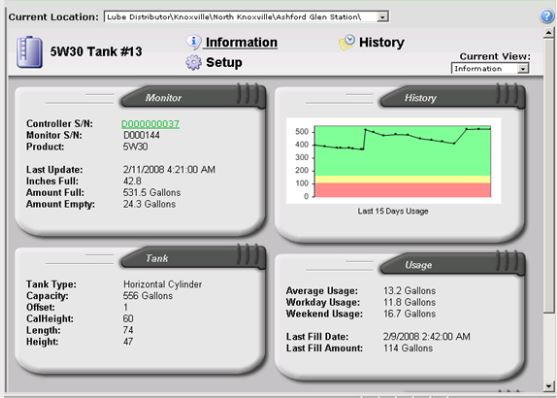Click the scrollbar up arrow

point(548,33)
